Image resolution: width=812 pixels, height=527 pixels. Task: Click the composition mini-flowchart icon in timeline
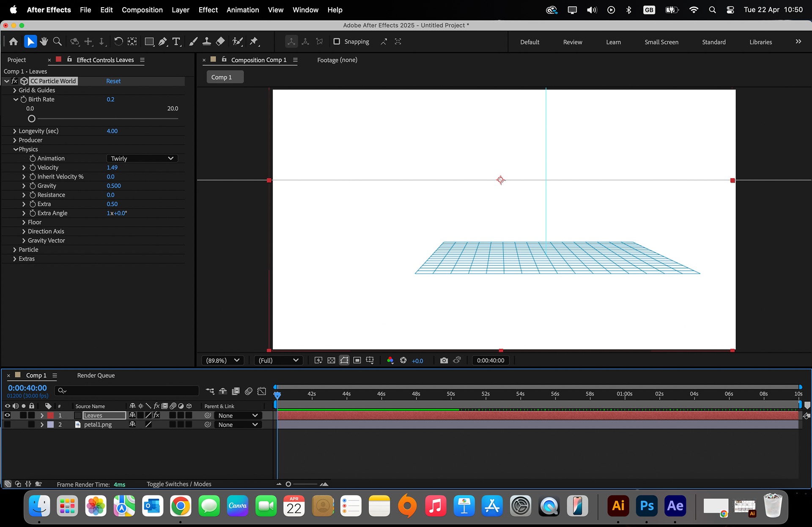click(x=210, y=391)
